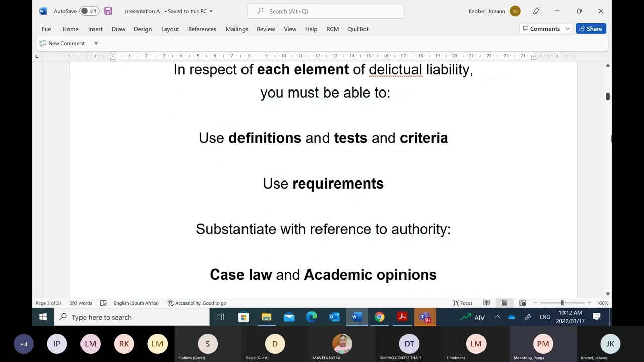Expand the Customize Quick Access Toolbar arrow

click(96, 43)
